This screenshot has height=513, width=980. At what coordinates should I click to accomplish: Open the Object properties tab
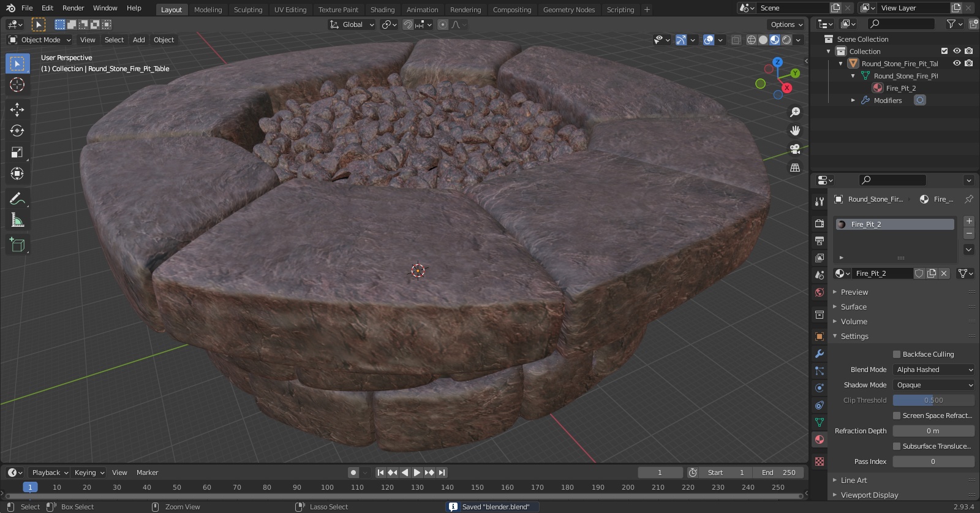819,336
